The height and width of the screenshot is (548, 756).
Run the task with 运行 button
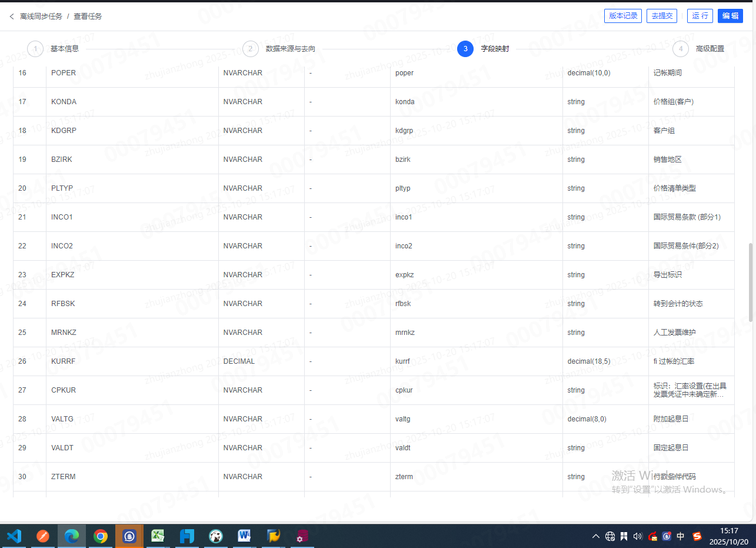700,16
